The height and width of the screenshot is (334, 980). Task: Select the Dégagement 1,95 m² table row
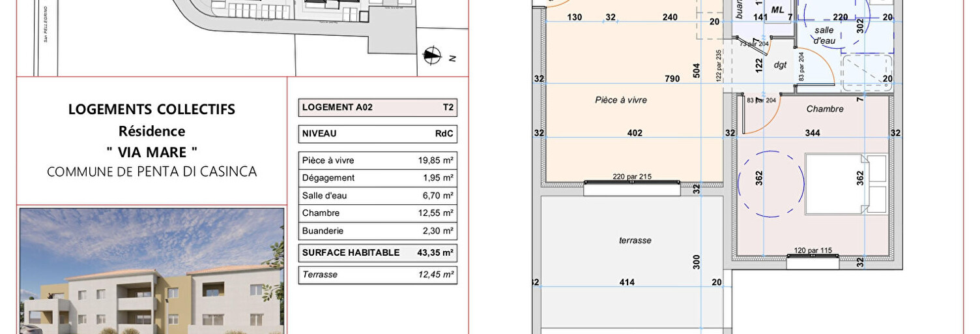pos(378,178)
